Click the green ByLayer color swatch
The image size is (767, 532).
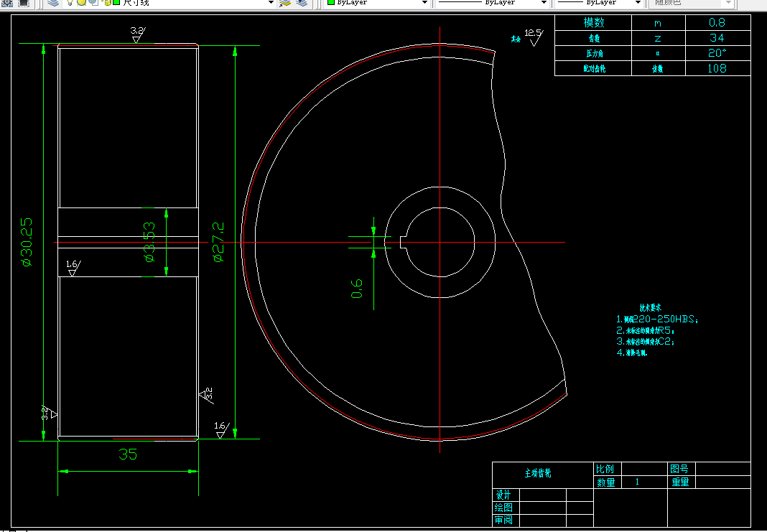point(330,2)
